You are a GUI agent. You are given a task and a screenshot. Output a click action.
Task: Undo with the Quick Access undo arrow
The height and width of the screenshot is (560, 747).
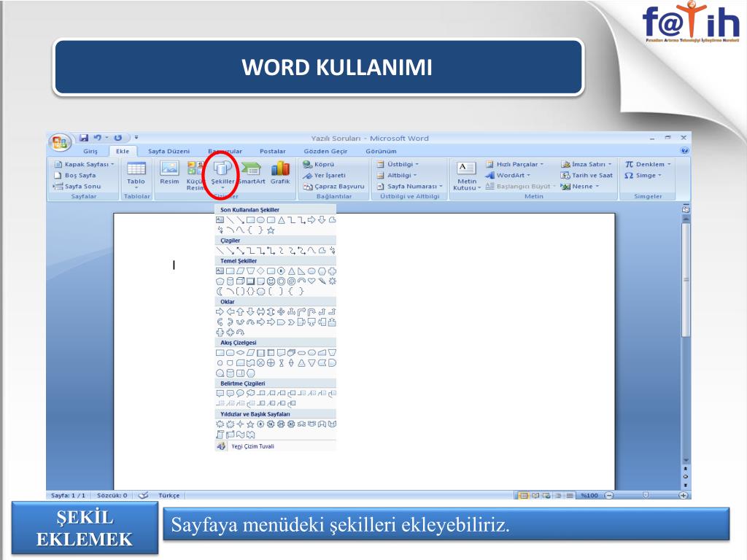coord(98,138)
